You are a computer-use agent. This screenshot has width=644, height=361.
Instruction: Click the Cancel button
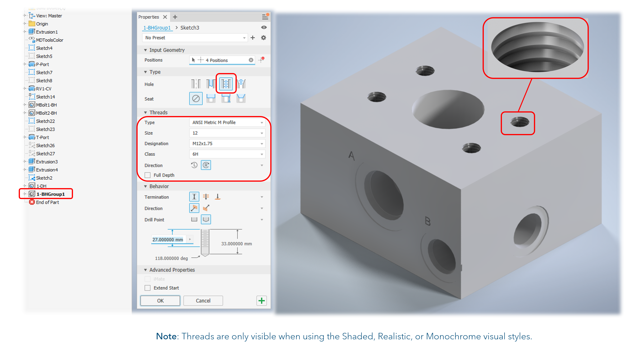(203, 300)
